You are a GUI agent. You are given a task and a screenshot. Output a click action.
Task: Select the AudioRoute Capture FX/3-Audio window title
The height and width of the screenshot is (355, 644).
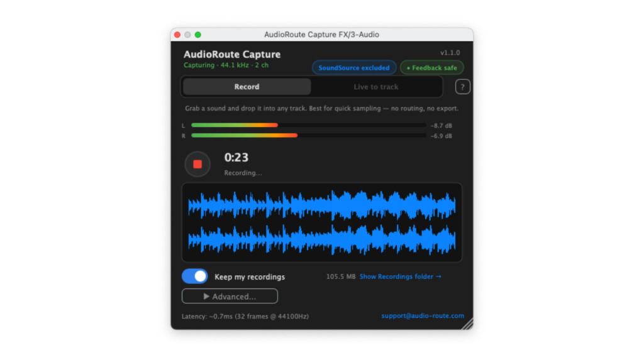[x=321, y=35]
